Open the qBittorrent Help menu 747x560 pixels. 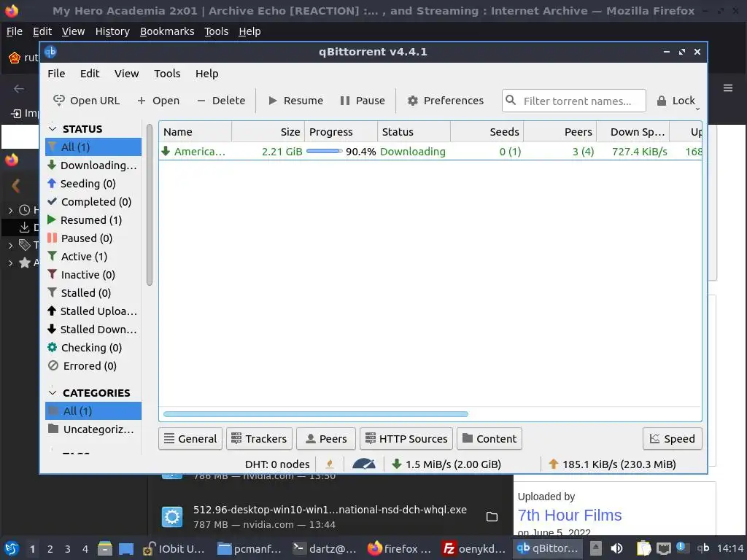pyautogui.click(x=206, y=74)
